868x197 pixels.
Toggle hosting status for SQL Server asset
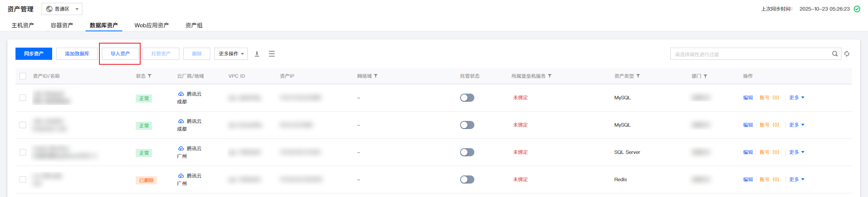467,152
